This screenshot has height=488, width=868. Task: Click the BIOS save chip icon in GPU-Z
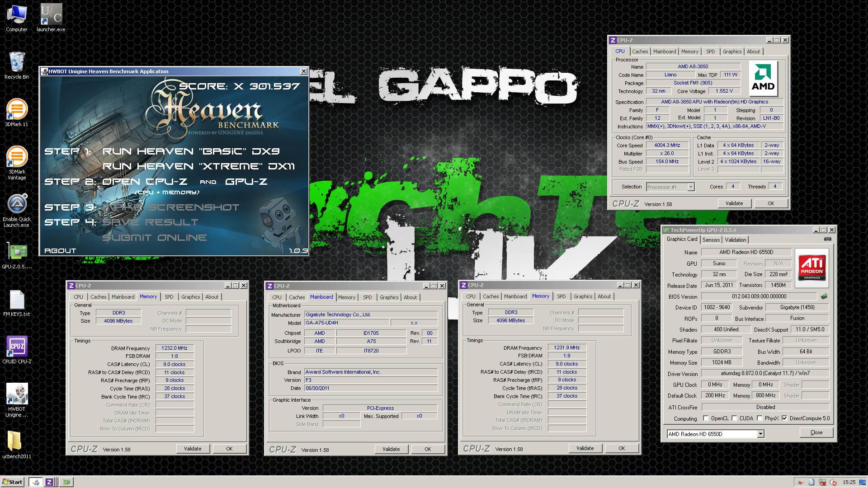coord(824,296)
